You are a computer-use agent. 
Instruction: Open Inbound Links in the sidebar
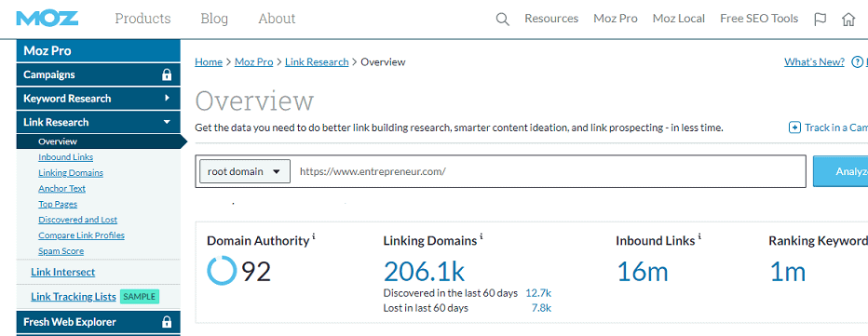coord(65,157)
